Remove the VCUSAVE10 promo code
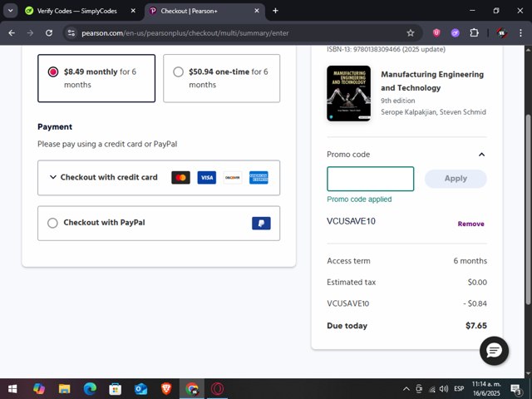The width and height of the screenshot is (532, 399). [470, 224]
